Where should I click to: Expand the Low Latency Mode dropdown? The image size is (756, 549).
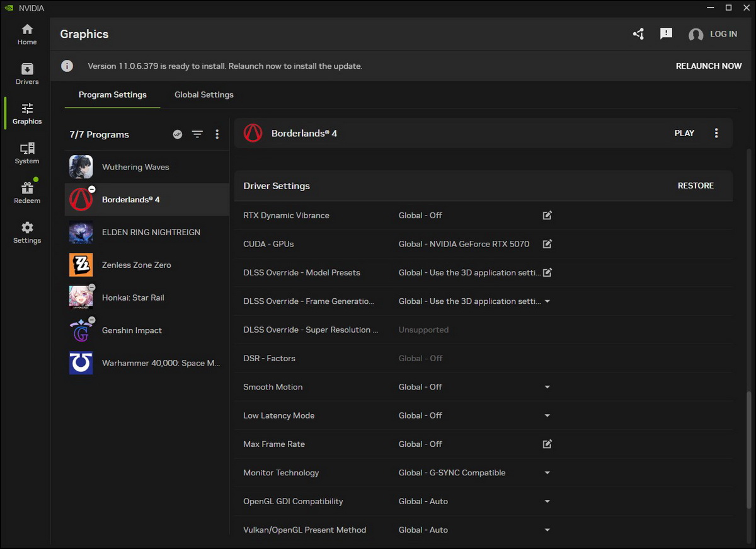(x=547, y=416)
